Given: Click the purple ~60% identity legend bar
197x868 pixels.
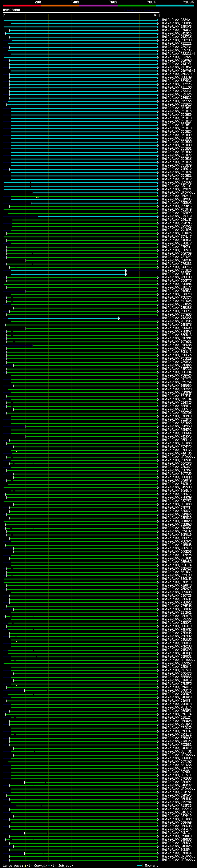Looking at the screenshot, I should tap(99, 6).
